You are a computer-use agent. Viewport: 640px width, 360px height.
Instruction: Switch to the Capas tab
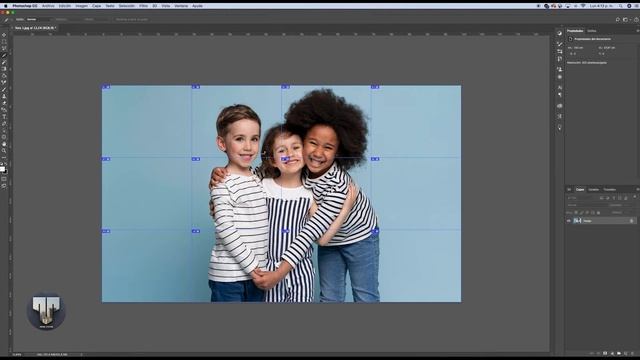coord(580,190)
